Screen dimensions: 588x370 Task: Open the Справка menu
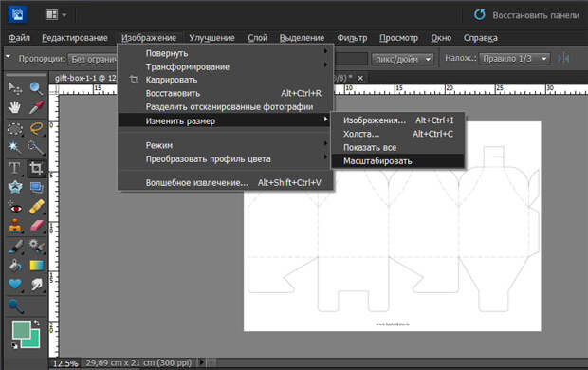click(x=481, y=38)
